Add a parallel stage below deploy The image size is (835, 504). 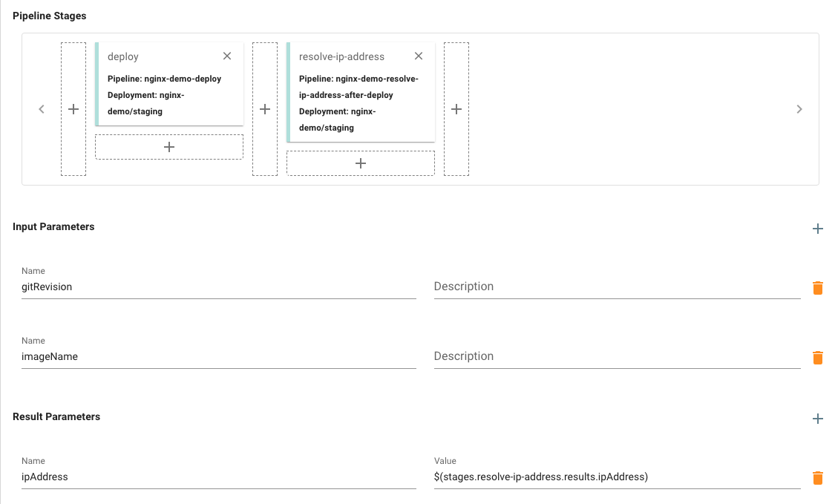coord(169,147)
